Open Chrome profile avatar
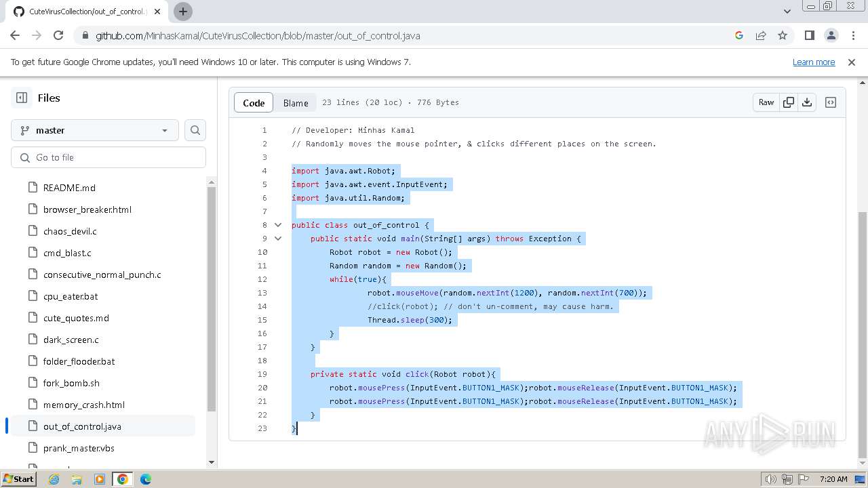The width and height of the screenshot is (868, 488). (831, 35)
